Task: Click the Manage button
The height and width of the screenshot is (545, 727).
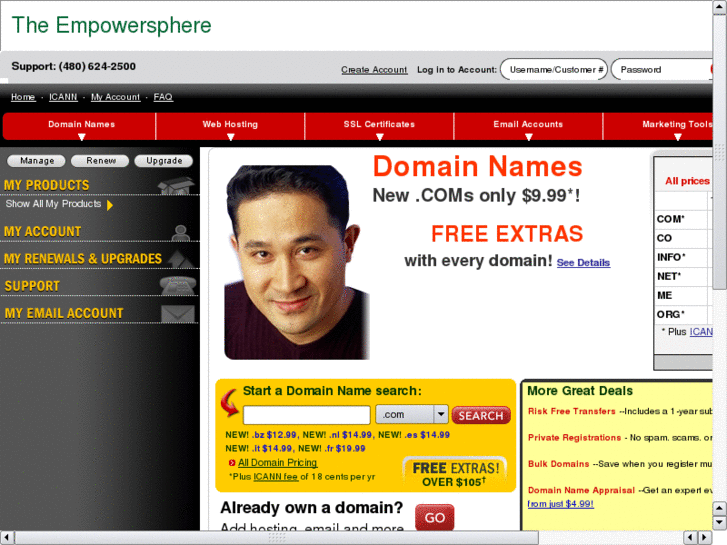Action: pos(36,160)
